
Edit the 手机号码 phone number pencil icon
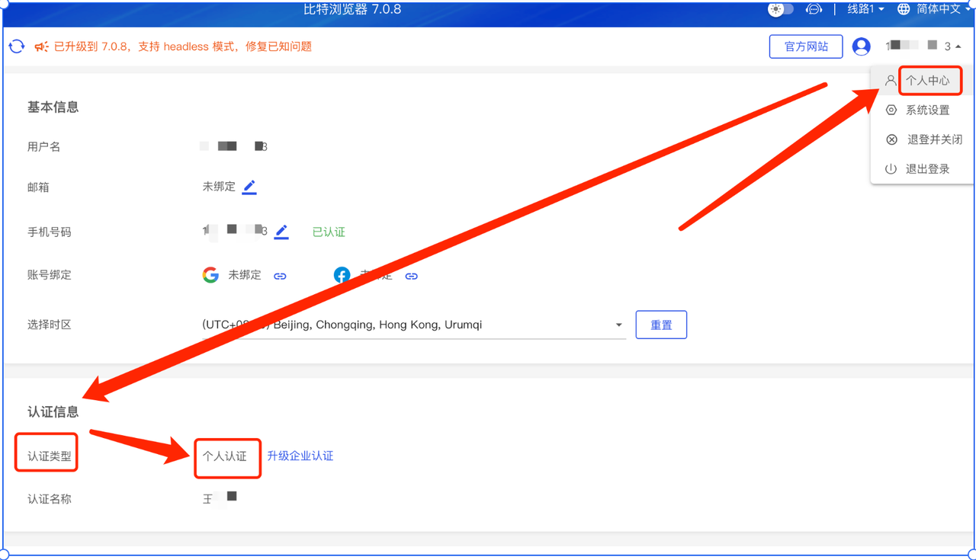pyautogui.click(x=281, y=232)
